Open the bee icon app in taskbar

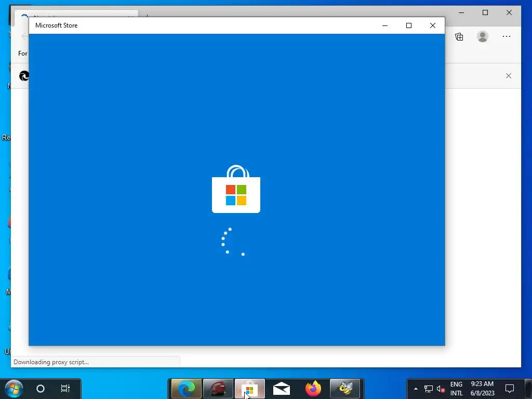click(x=345, y=389)
